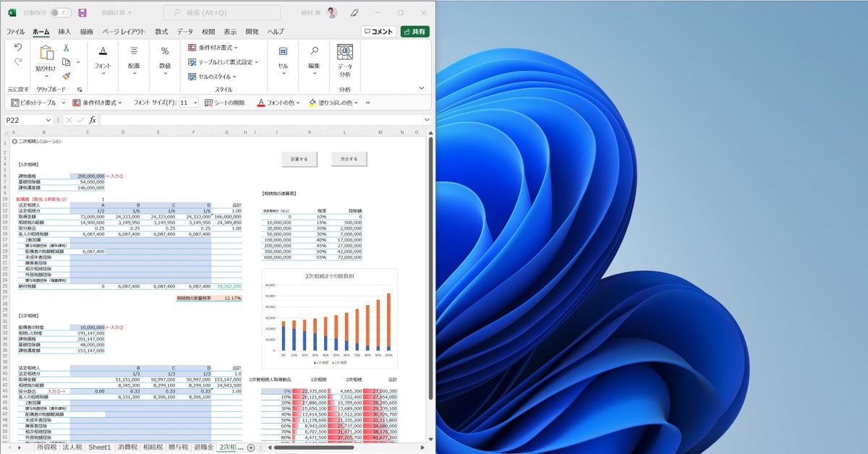The image size is (868, 454).
Task: Switch to the View (表示) tab
Action: pos(230,32)
